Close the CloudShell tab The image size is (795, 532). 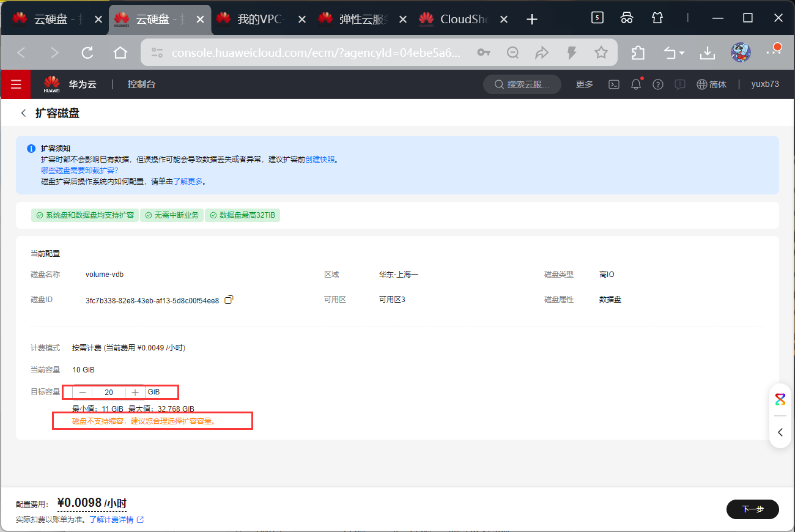coord(504,20)
